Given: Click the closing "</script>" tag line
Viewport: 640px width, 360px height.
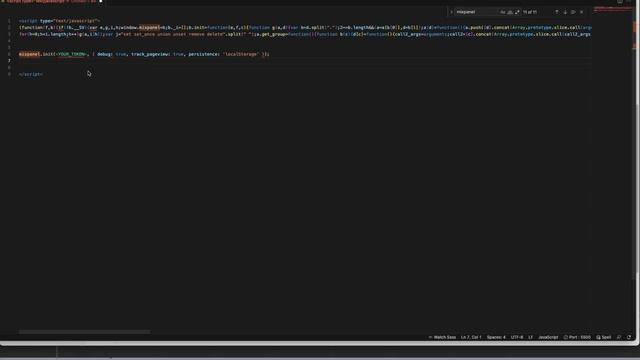Looking at the screenshot, I should click(31, 74).
